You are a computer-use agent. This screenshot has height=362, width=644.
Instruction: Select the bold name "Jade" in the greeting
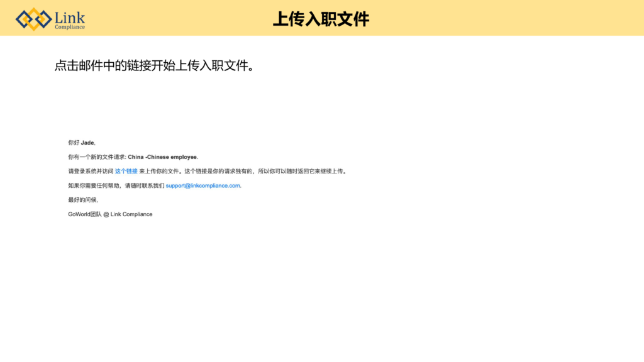coord(87,143)
